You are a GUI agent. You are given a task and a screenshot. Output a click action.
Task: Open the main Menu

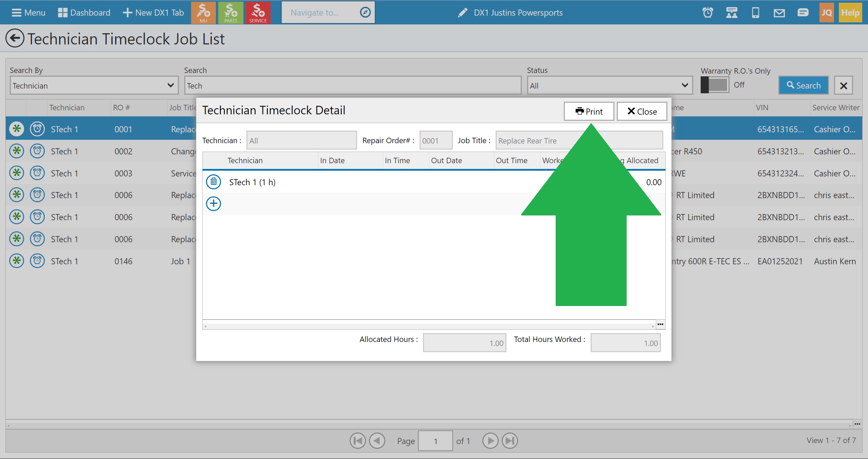29,13
